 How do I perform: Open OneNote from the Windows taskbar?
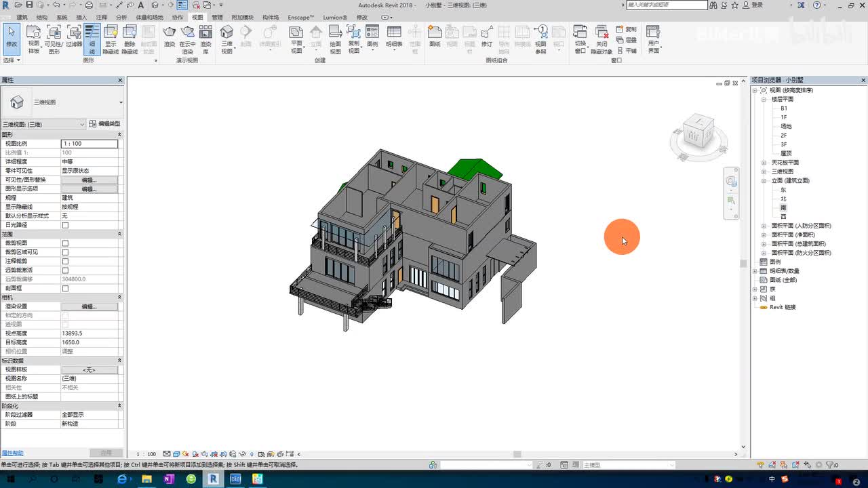pyautogui.click(x=169, y=479)
